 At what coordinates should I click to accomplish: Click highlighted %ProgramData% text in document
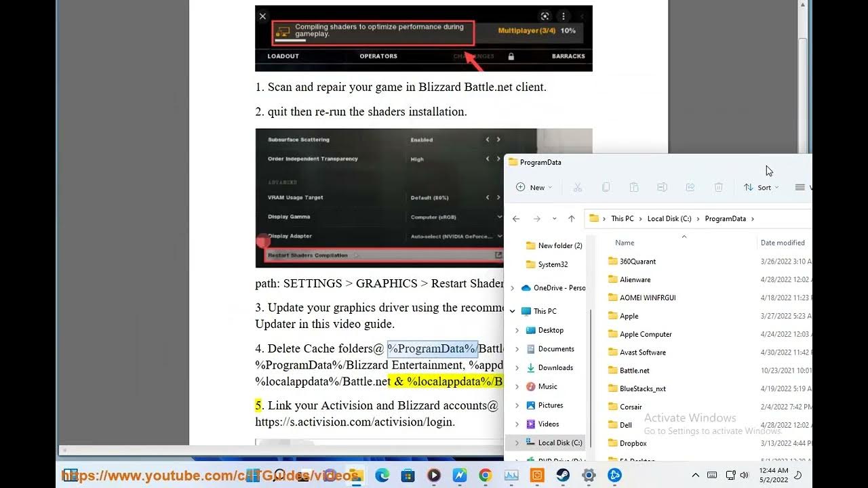coord(432,348)
